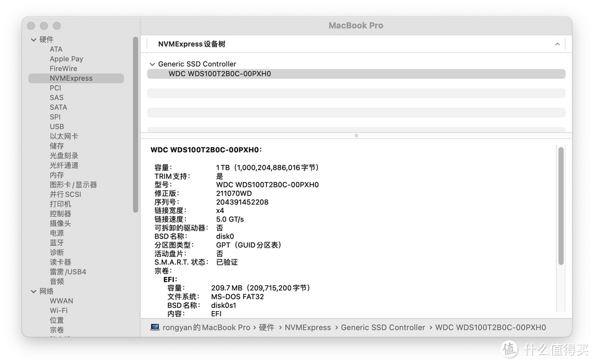Select 雷雳/USB4 in the sidebar
Viewport: 594px width, 364px height.
[68, 272]
